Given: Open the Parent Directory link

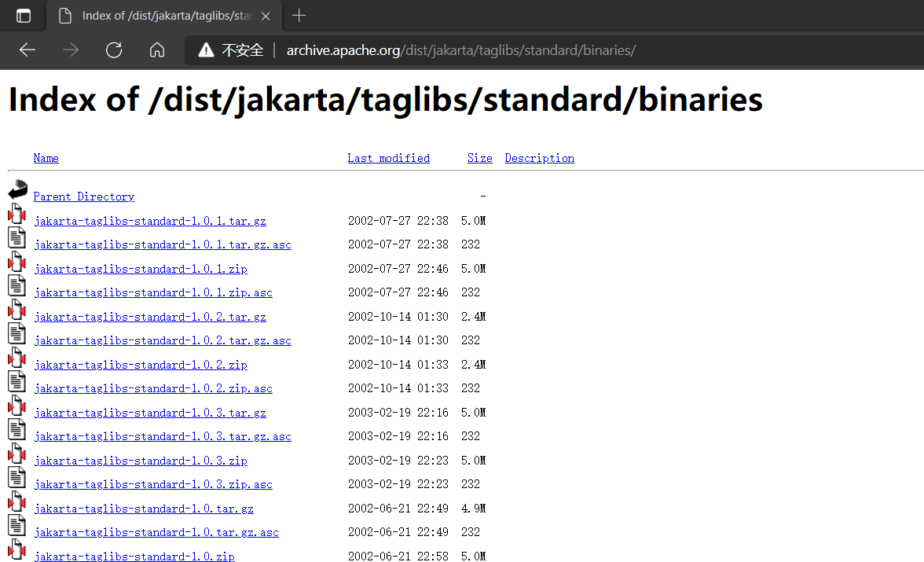Looking at the screenshot, I should pyautogui.click(x=83, y=197).
